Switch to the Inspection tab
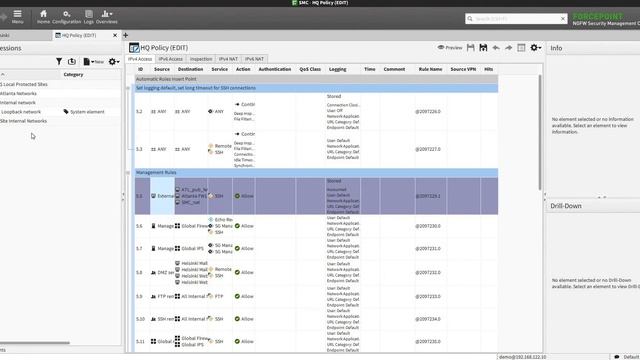This screenshot has height=360, width=640. [201, 59]
